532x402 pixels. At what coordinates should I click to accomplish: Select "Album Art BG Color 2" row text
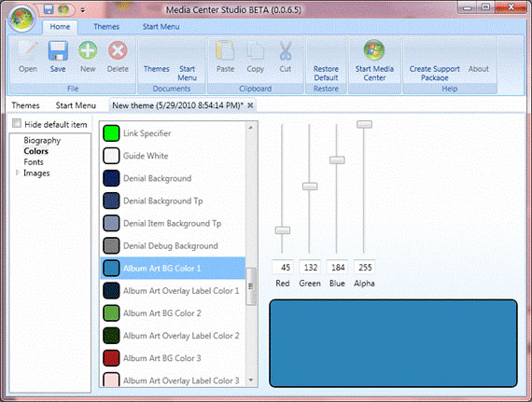[161, 313]
